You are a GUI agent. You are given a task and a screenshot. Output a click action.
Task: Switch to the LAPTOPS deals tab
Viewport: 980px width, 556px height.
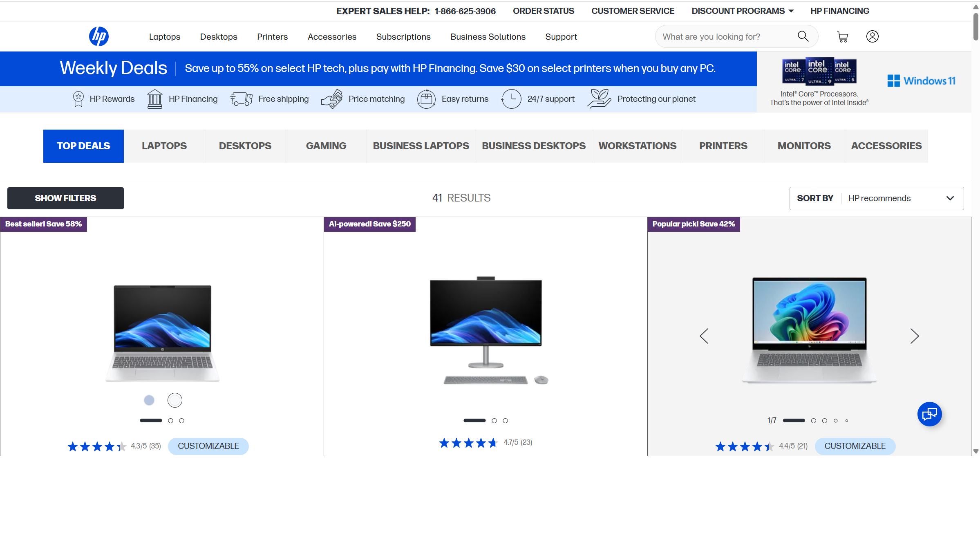[164, 146]
